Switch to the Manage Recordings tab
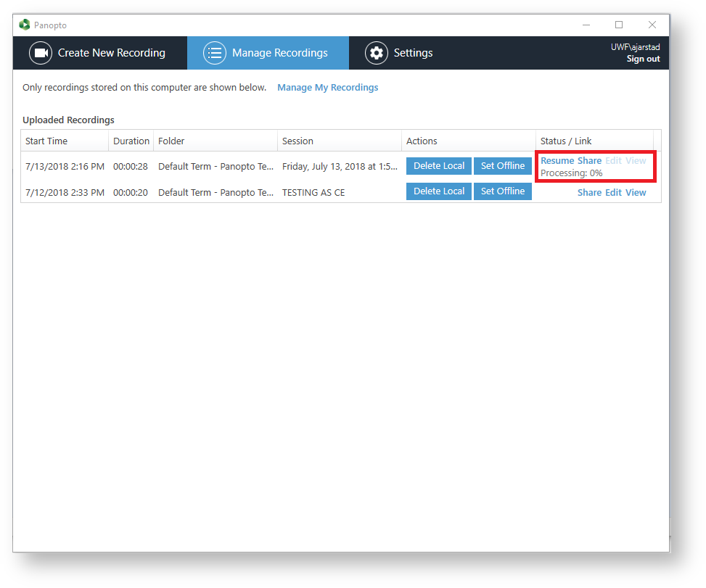 (x=268, y=53)
